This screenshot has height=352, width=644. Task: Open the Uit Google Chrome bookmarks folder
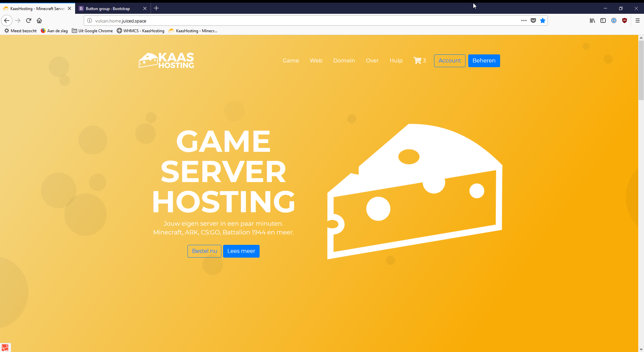(x=92, y=31)
